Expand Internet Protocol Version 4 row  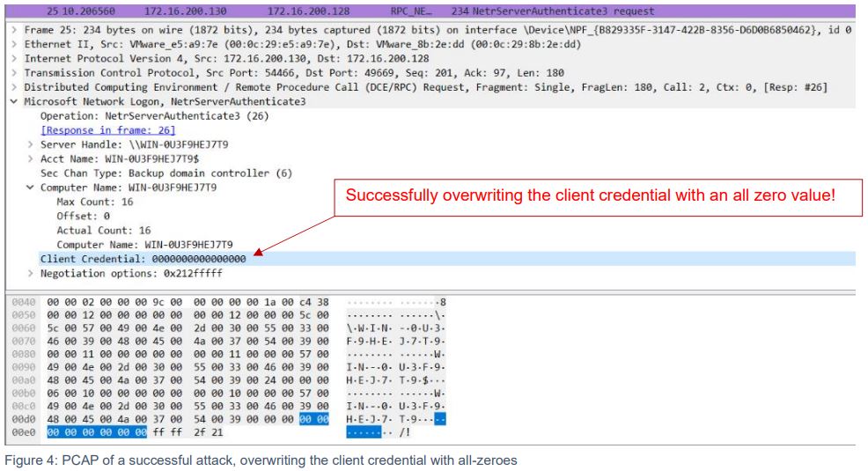coord(14,59)
